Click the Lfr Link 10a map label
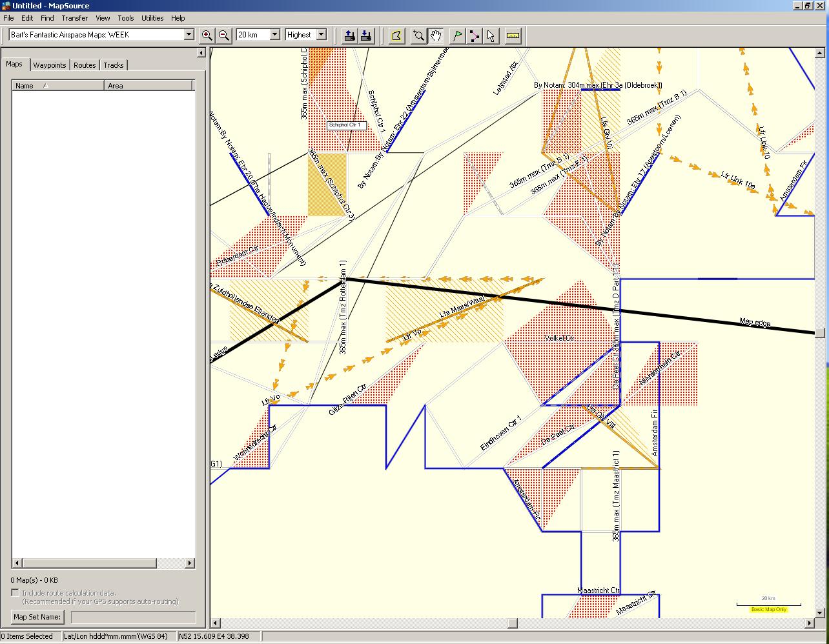The height and width of the screenshot is (644, 829). [737, 179]
